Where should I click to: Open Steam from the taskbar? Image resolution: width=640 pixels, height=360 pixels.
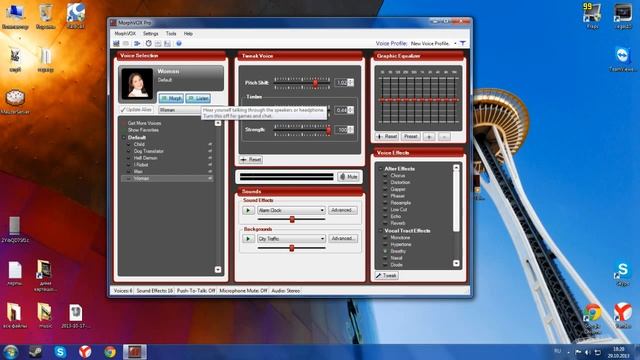click(36, 352)
